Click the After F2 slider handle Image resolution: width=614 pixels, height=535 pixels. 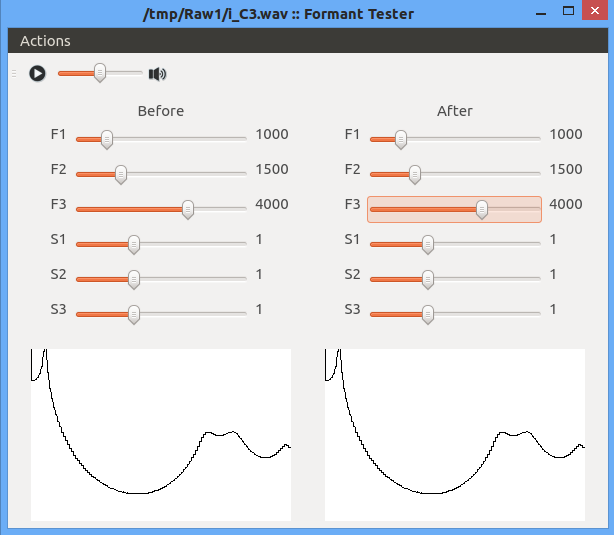pyautogui.click(x=415, y=174)
